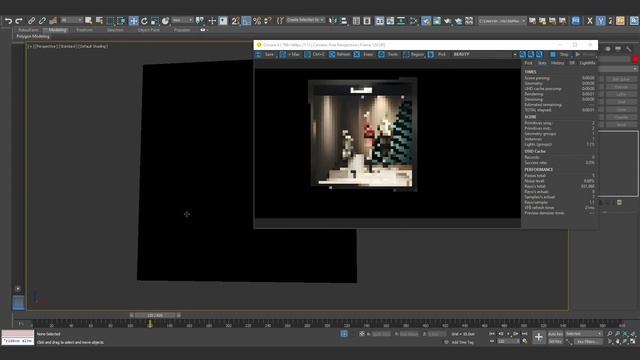The width and height of the screenshot is (640, 360).
Task: Click the Perspective viewport label menu
Action: tap(46, 47)
